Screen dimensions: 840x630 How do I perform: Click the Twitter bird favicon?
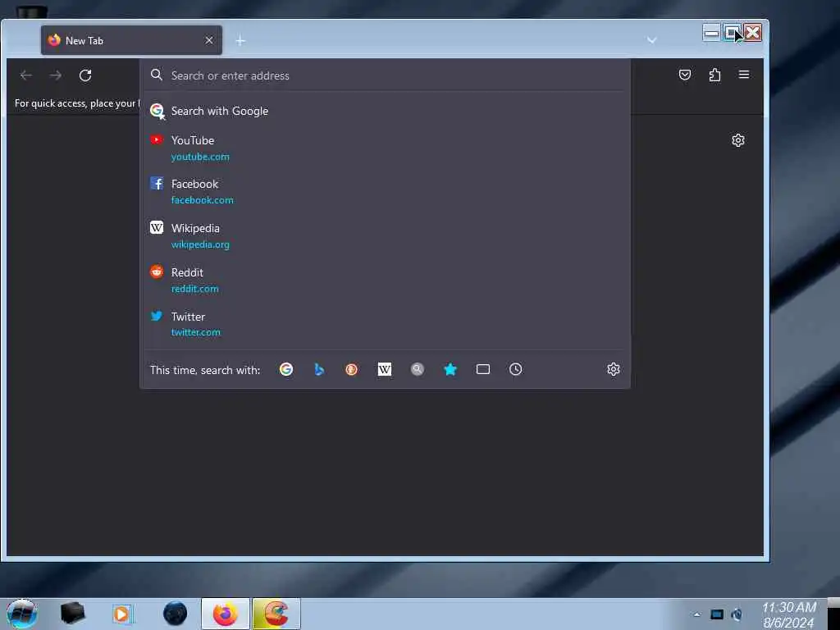157,316
